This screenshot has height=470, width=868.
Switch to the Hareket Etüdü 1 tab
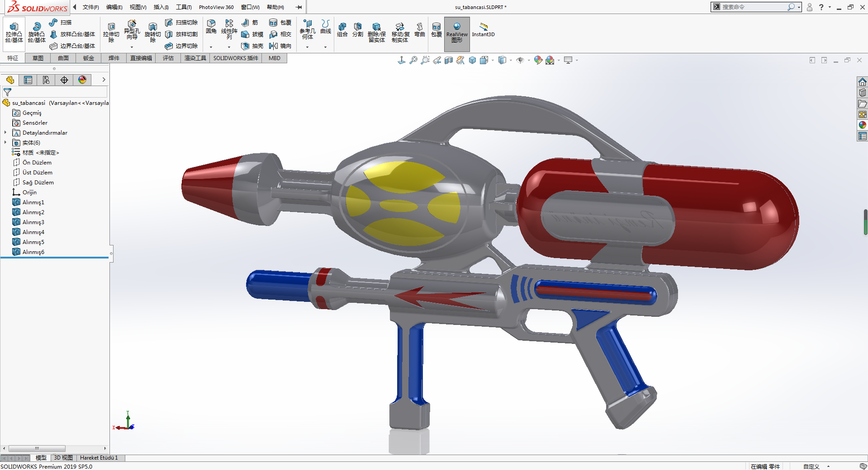pyautogui.click(x=99, y=458)
